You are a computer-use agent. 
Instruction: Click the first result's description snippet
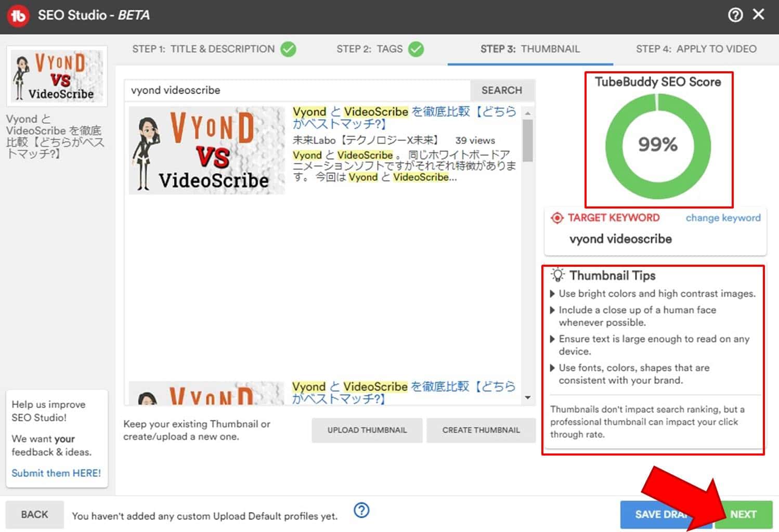click(x=404, y=166)
